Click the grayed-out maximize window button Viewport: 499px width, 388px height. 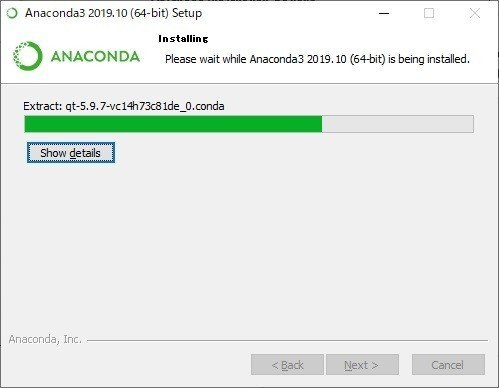(429, 13)
